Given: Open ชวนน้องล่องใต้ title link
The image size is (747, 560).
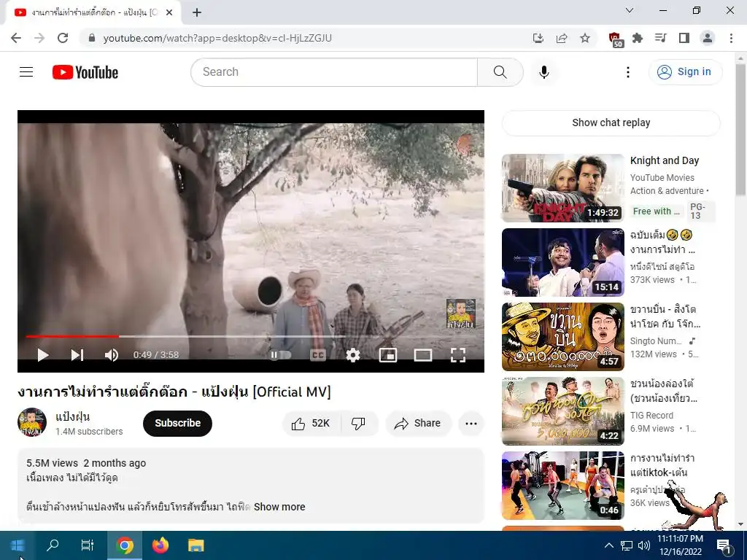Looking at the screenshot, I should pos(664,391).
